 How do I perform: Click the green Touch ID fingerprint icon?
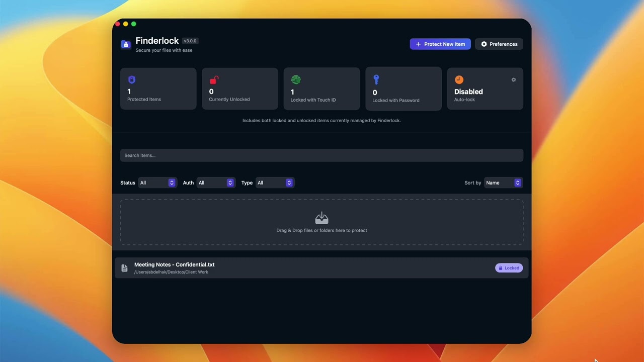(295, 80)
